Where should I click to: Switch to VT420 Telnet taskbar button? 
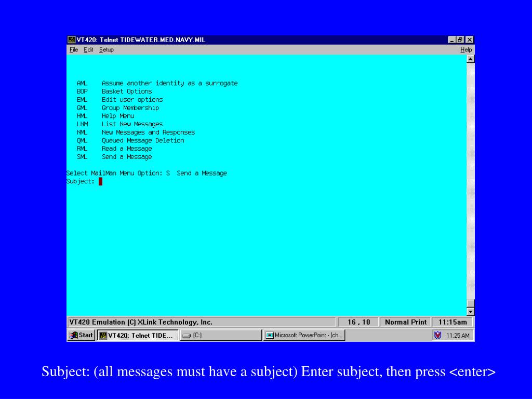(x=138, y=335)
